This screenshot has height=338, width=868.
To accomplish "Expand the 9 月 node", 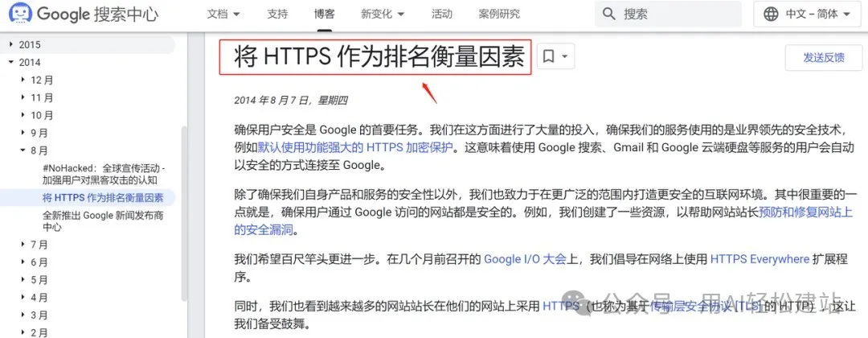I will coord(23,133).
